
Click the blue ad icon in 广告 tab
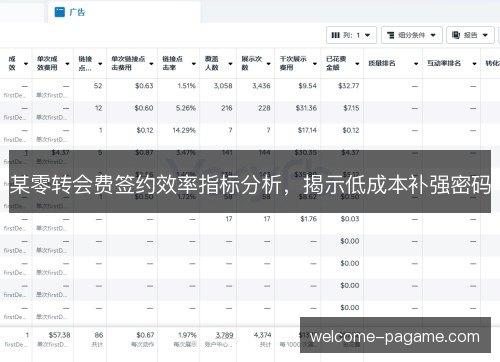tap(60, 12)
